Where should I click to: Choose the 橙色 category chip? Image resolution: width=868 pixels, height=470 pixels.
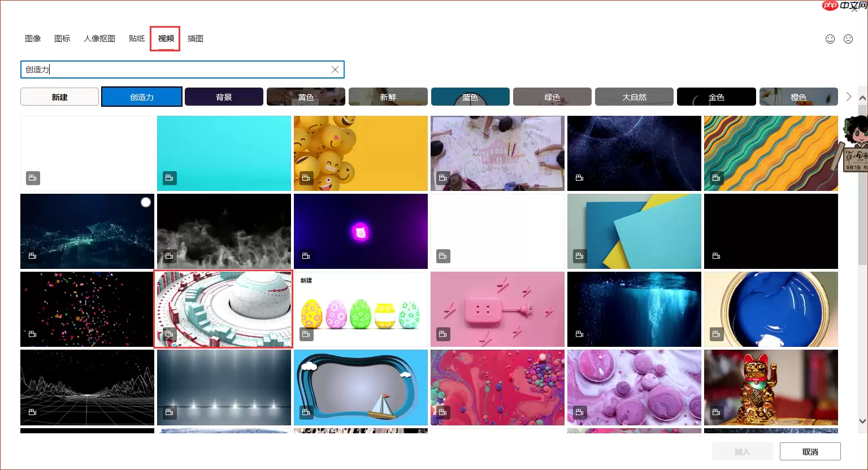click(x=798, y=97)
